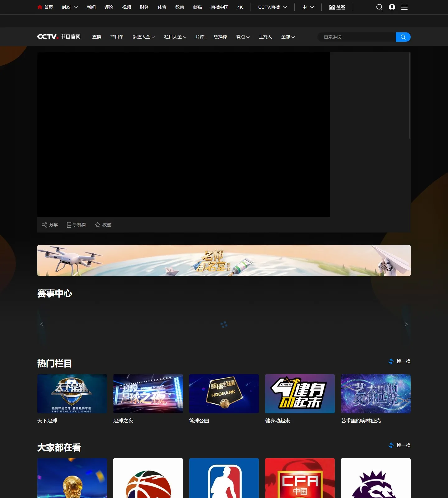Open the 名师有名堂 banner
The image size is (448, 498).
pyautogui.click(x=224, y=261)
